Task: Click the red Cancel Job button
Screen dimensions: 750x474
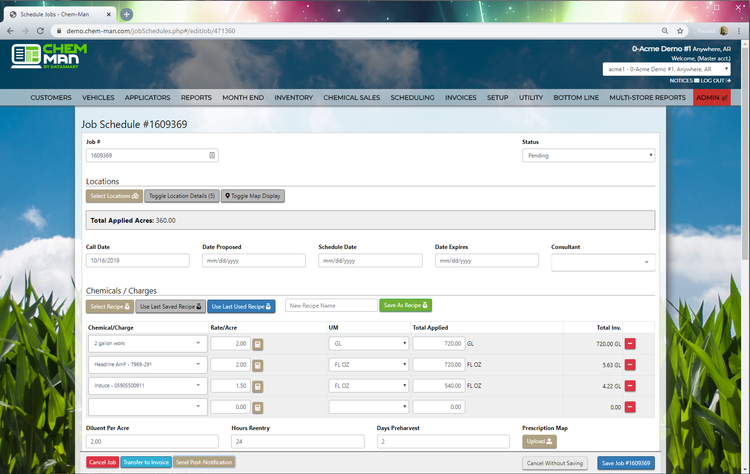Action: (x=102, y=462)
